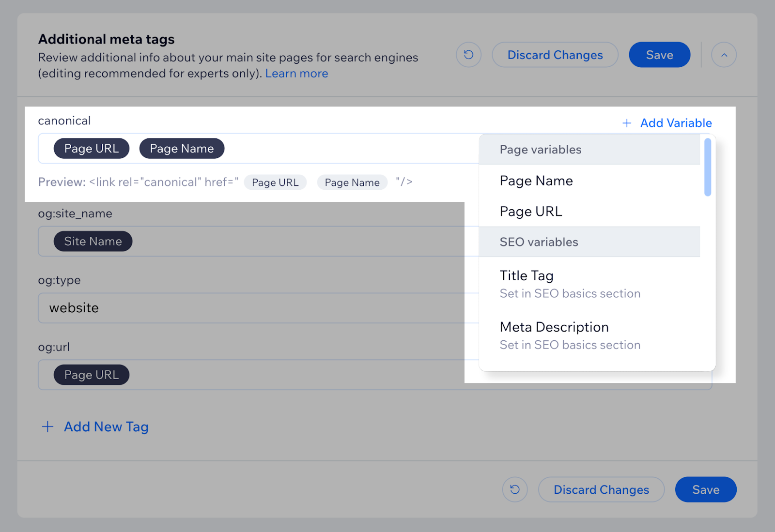Click the variables list scrollbar thumb
775x532 pixels.
tap(708, 167)
